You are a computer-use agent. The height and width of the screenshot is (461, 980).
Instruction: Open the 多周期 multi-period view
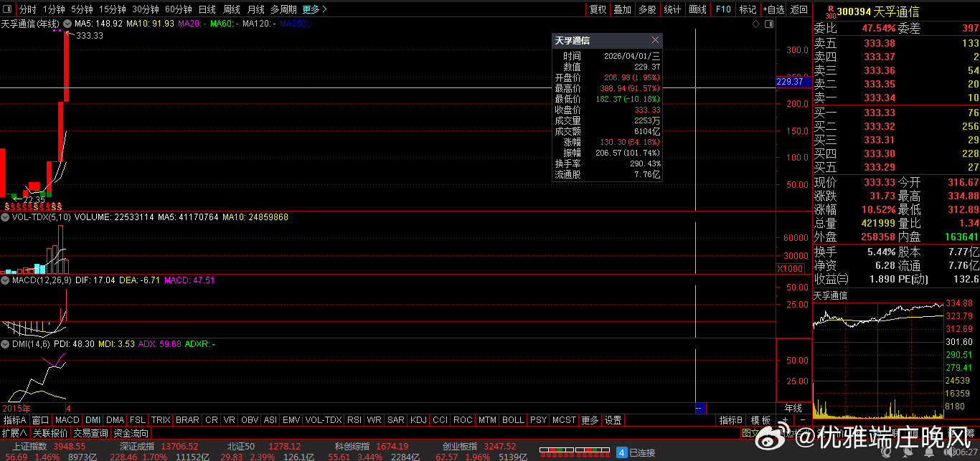283,9
